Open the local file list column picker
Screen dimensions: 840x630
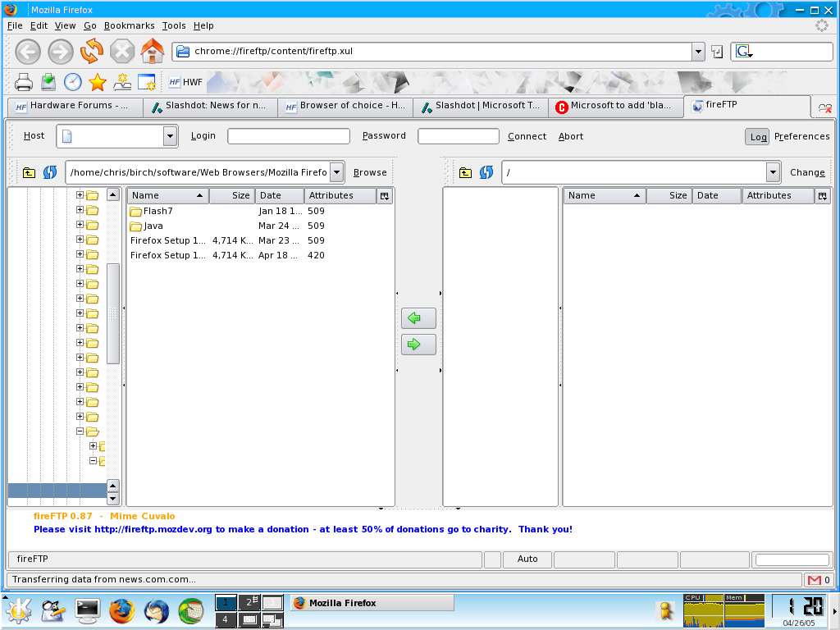[x=385, y=196]
